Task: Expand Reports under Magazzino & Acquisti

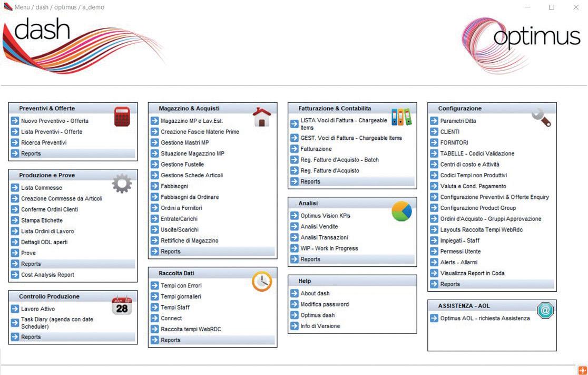Action: 212,252
